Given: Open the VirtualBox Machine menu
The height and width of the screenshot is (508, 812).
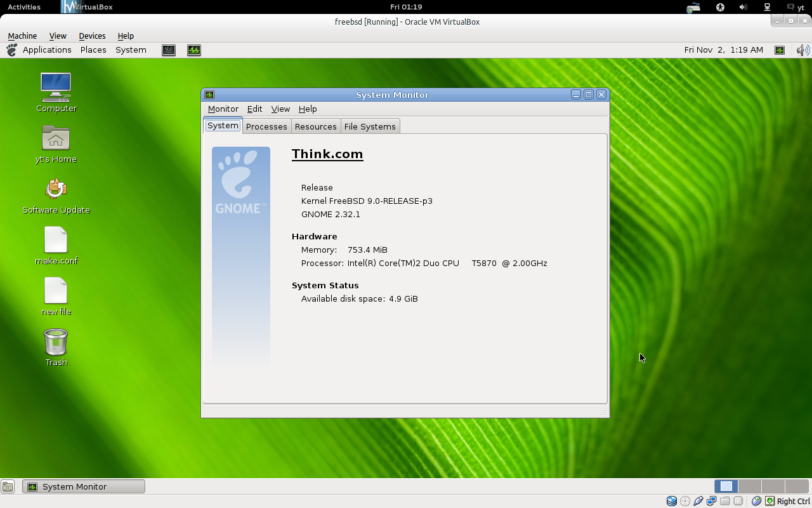Looking at the screenshot, I should (x=22, y=36).
